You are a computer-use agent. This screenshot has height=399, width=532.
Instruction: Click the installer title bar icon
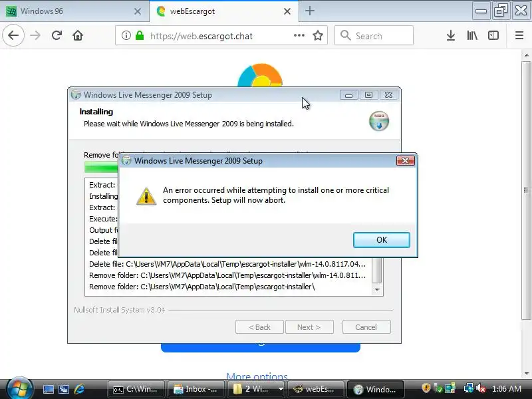[x=76, y=94]
